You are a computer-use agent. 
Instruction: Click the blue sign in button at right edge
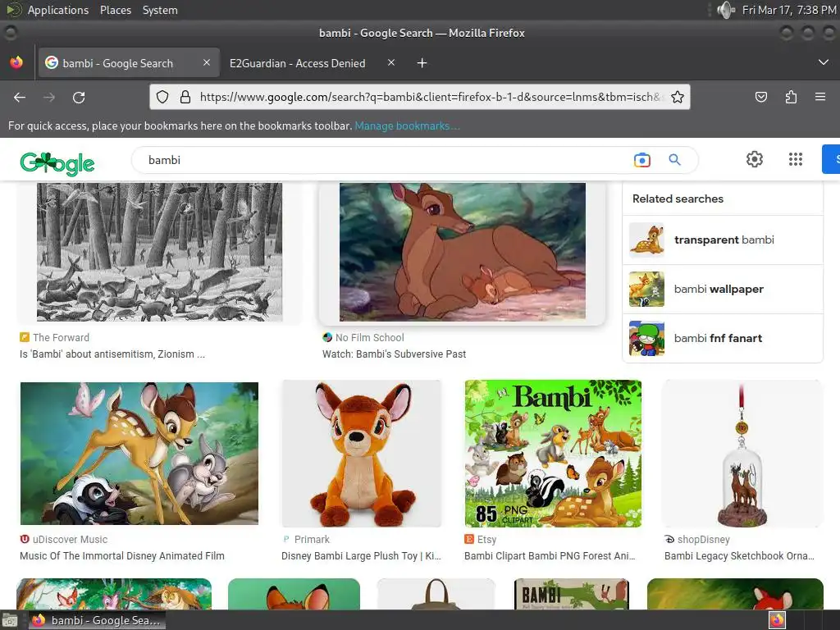coord(831,159)
